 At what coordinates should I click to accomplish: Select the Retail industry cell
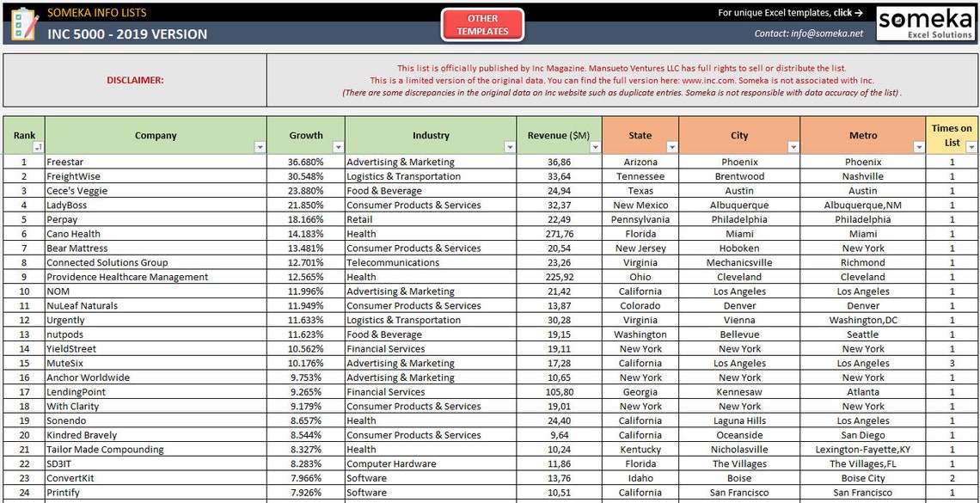click(x=431, y=219)
